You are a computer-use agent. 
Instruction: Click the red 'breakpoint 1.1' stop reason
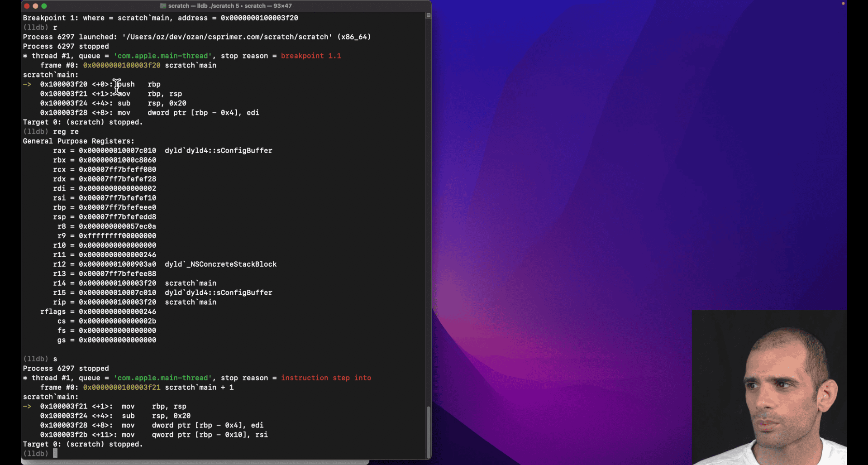pos(310,56)
